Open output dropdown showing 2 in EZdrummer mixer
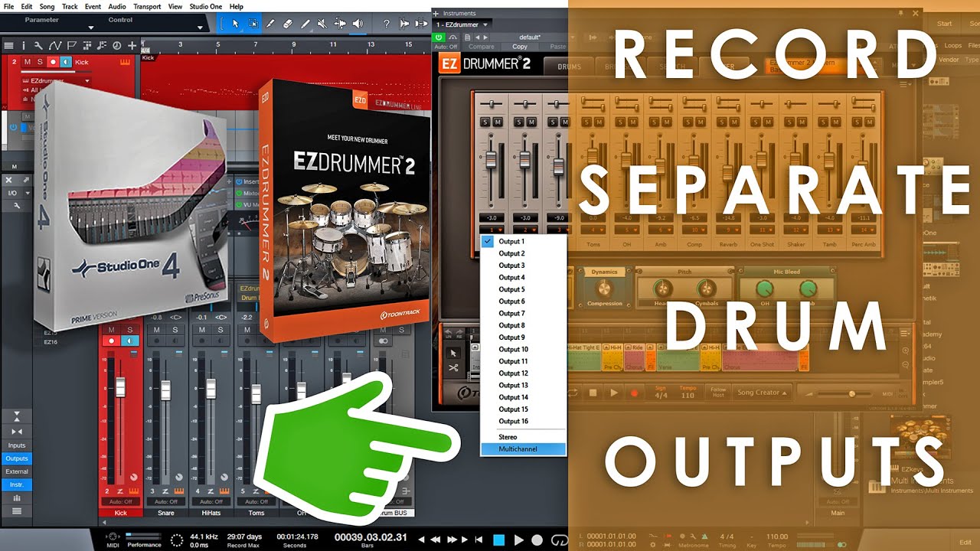Image resolution: width=980 pixels, height=551 pixels. (x=525, y=230)
